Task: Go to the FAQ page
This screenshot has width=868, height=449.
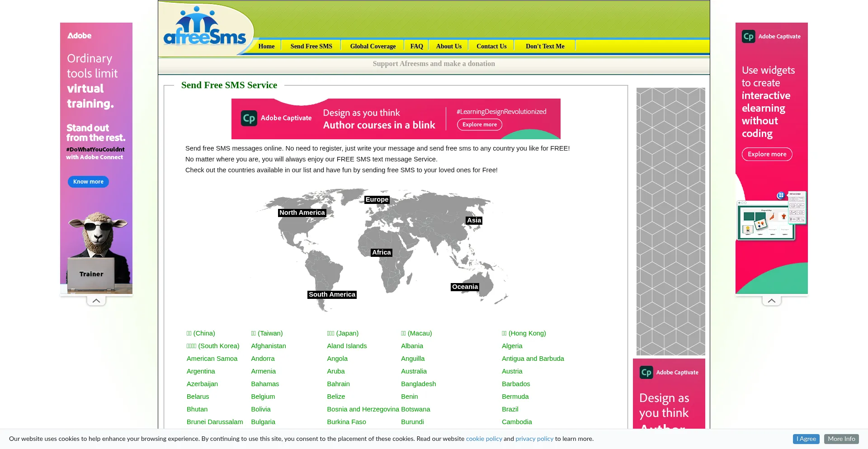Action: [416, 46]
